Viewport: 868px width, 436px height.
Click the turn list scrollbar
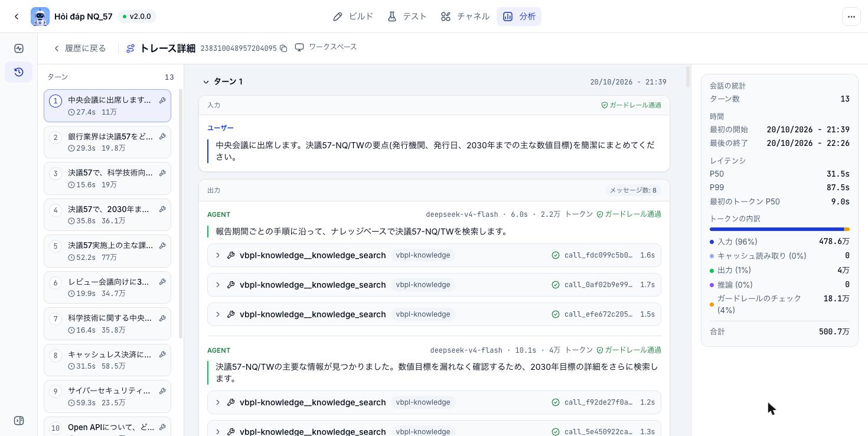click(181, 214)
